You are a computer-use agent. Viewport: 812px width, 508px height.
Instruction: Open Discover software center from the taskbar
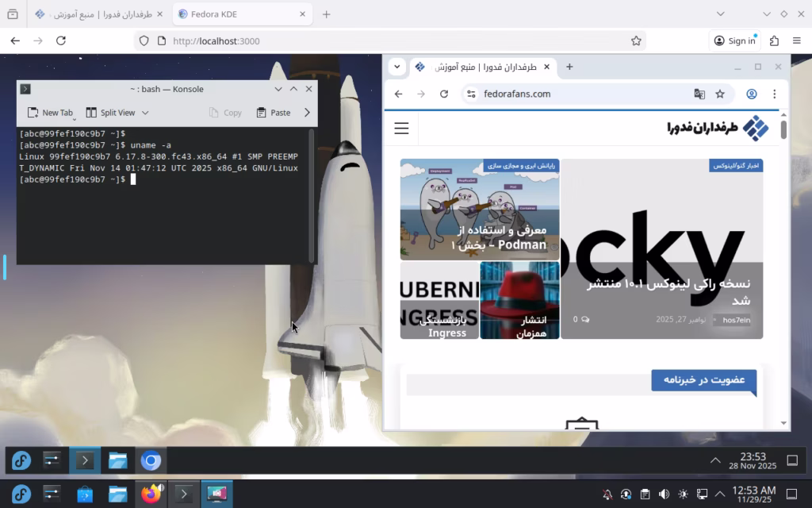(x=85, y=493)
